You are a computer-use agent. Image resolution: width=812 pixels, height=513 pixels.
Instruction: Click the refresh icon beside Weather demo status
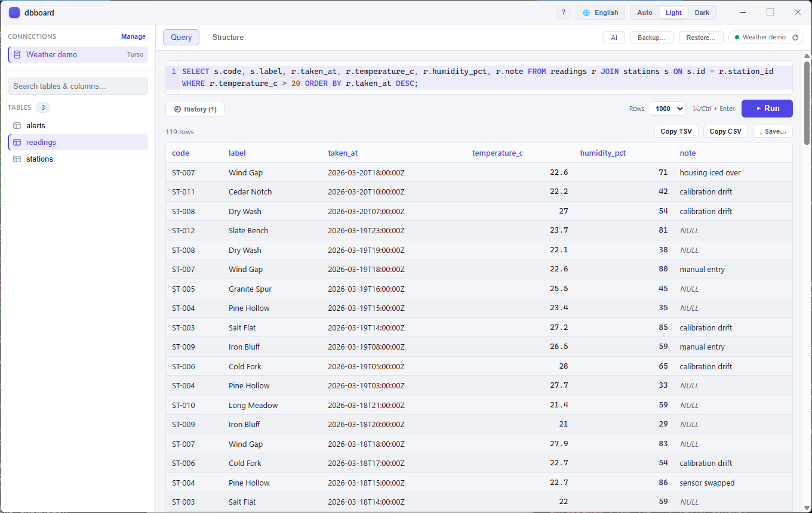795,37
